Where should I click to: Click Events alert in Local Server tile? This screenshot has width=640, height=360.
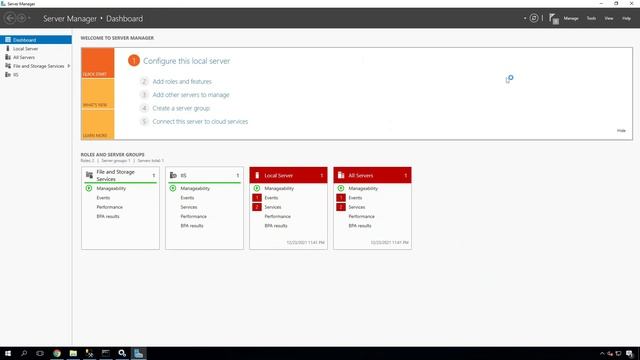pos(271,198)
